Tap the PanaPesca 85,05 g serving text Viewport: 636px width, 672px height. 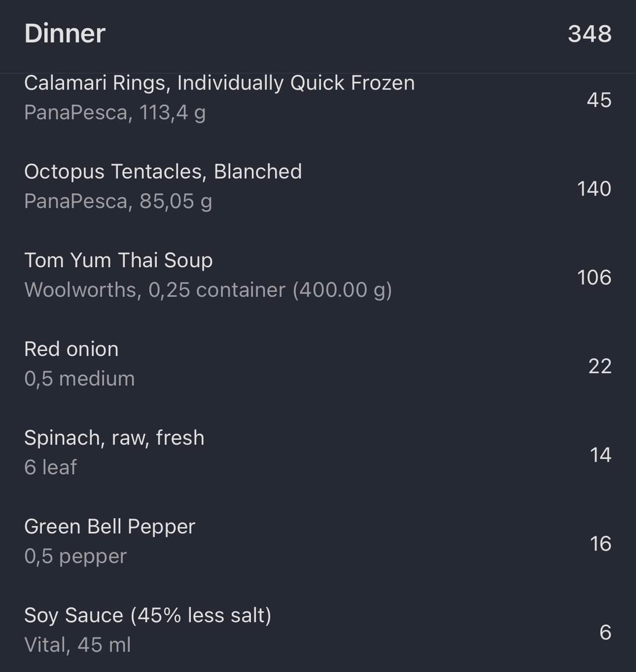pyautogui.click(x=118, y=201)
